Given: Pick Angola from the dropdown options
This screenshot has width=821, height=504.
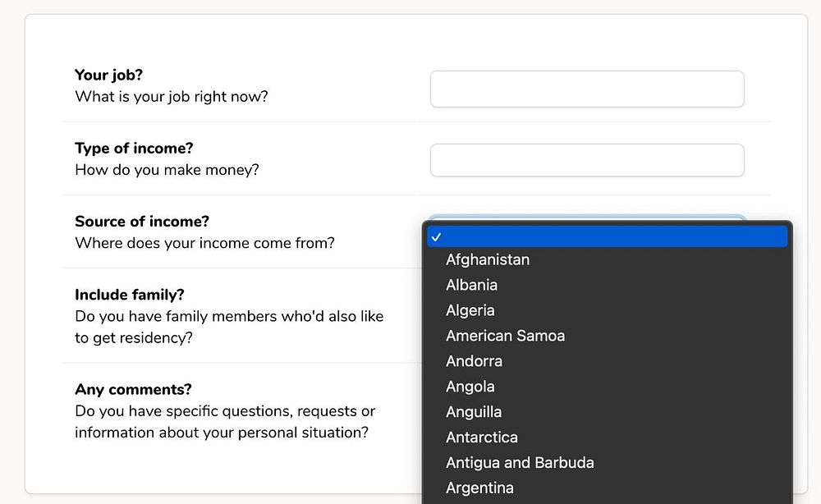Looking at the screenshot, I should point(470,387).
